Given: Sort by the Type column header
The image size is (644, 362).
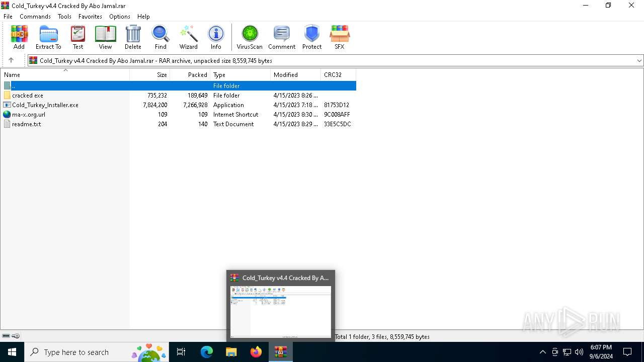Looking at the screenshot, I should point(240,74).
